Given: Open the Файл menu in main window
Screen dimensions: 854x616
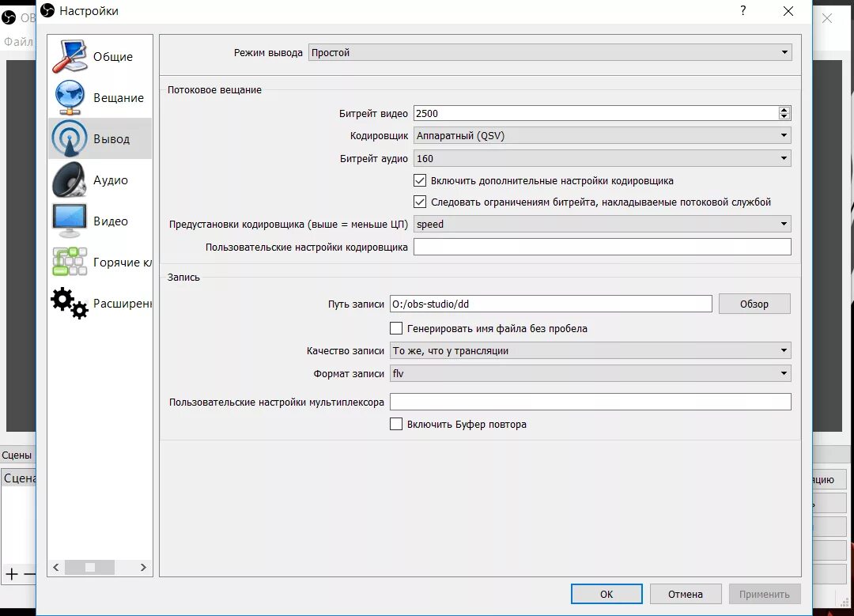Looking at the screenshot, I should click(x=18, y=41).
